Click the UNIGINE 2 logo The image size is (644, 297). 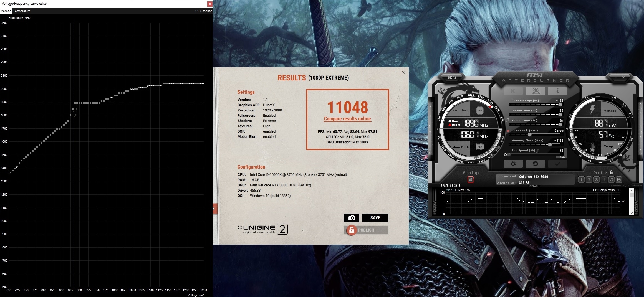point(262,229)
